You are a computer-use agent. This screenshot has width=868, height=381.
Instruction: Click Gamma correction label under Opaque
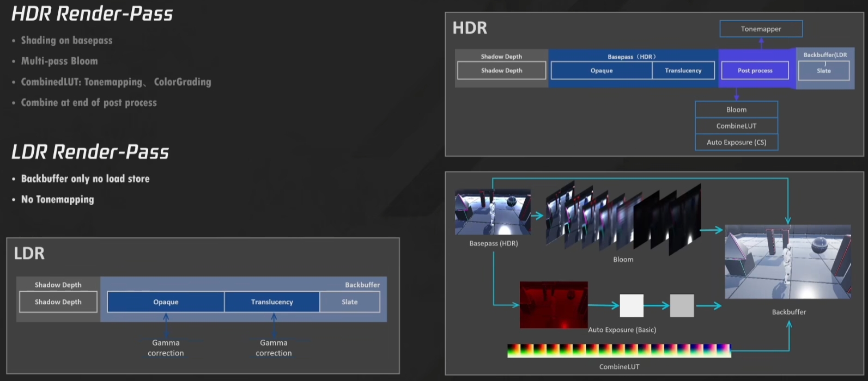pos(166,348)
